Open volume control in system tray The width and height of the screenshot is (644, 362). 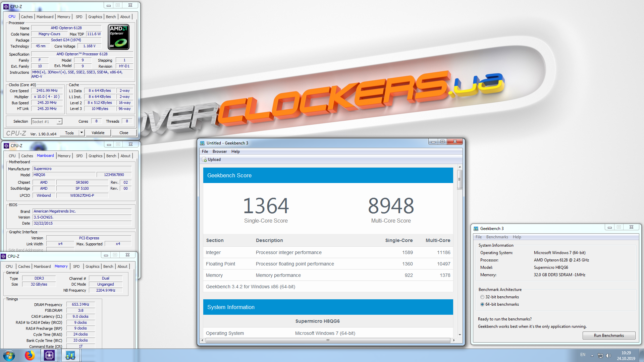click(608, 355)
